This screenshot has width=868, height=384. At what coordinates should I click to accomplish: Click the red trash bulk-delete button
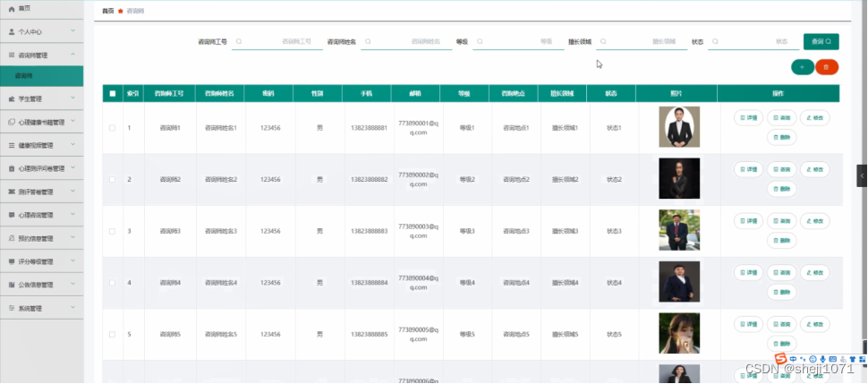[x=827, y=67]
